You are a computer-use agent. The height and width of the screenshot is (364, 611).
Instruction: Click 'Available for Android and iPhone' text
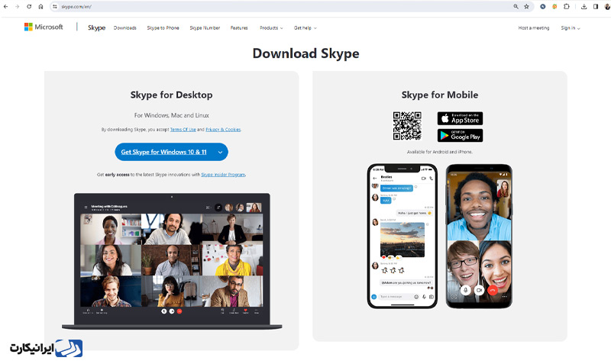pos(440,152)
